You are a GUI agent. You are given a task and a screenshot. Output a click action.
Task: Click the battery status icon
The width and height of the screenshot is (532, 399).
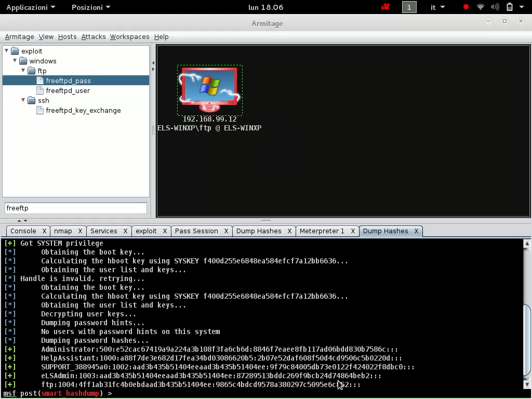pos(510,7)
